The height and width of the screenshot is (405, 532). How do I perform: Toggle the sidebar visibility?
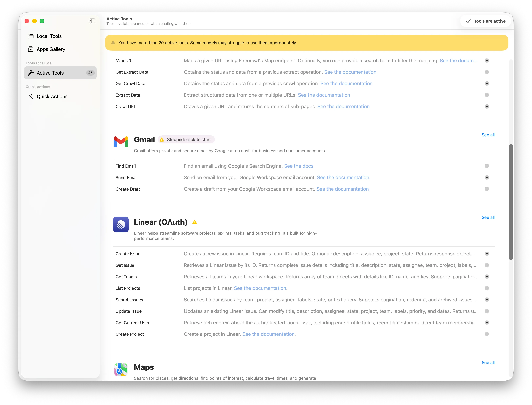(92, 21)
